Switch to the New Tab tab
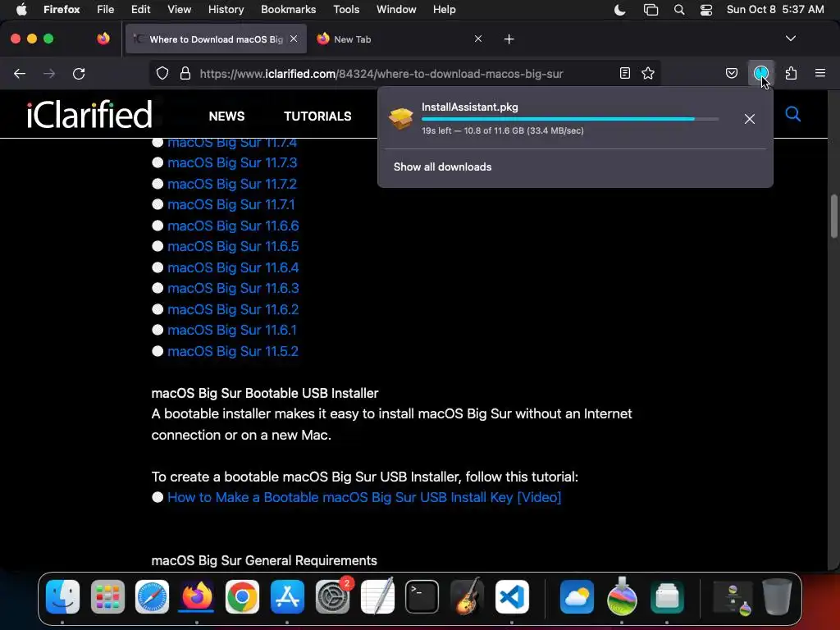 click(399, 39)
